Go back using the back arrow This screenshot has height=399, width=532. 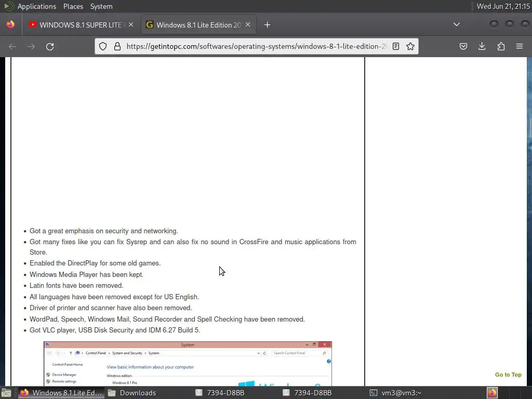[x=12, y=46]
